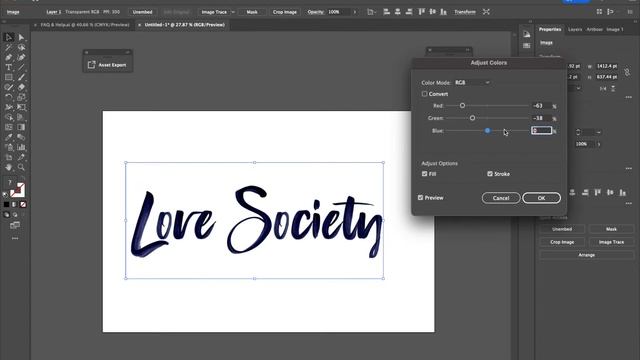Click Crop Image in Quick Actions

click(x=562, y=242)
